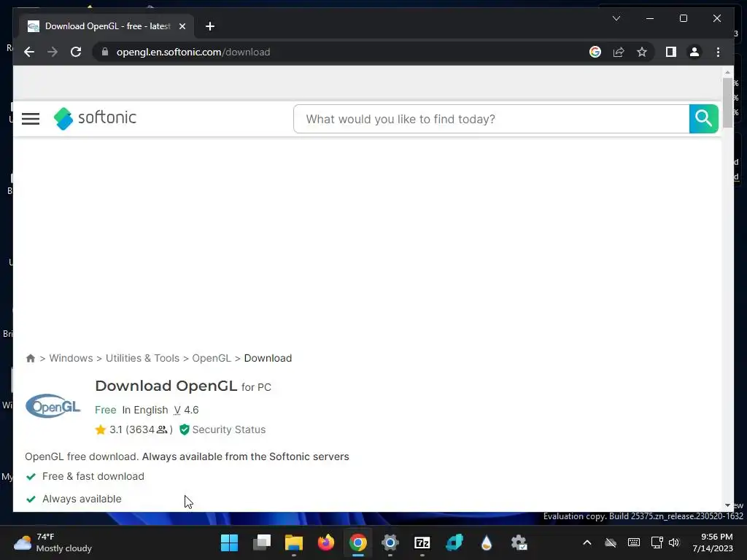Follow the OpenGL breadcrumb link
Image resolution: width=747 pixels, height=560 pixels.
coord(212,358)
